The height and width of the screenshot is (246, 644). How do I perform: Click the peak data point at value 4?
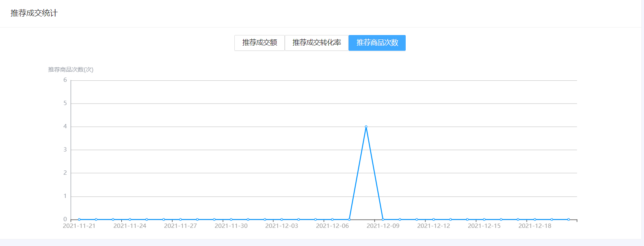coord(366,127)
